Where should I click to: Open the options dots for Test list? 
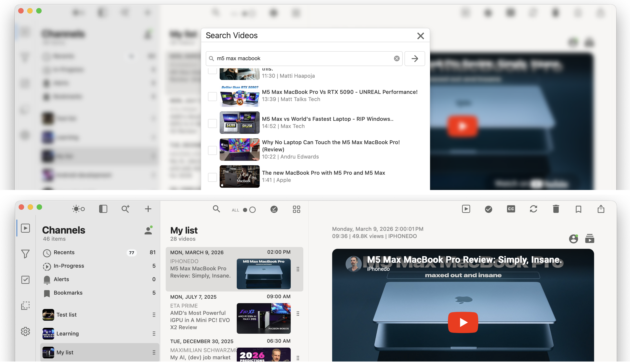coord(154,315)
